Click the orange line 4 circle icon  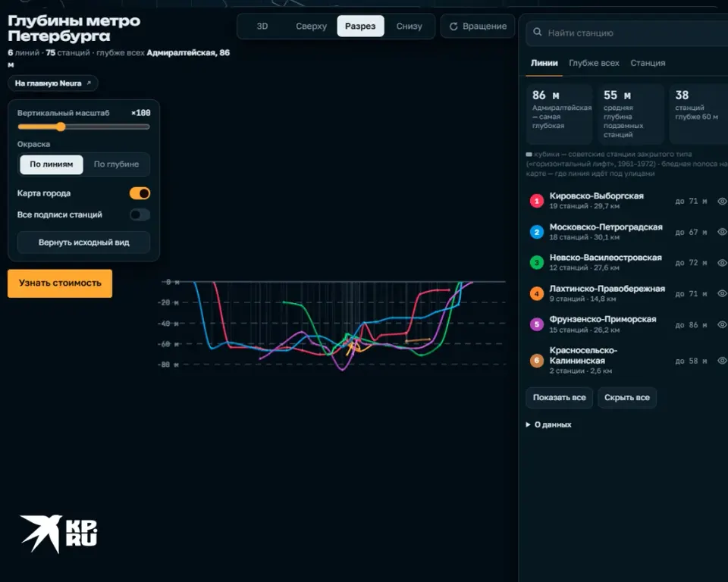(x=537, y=294)
